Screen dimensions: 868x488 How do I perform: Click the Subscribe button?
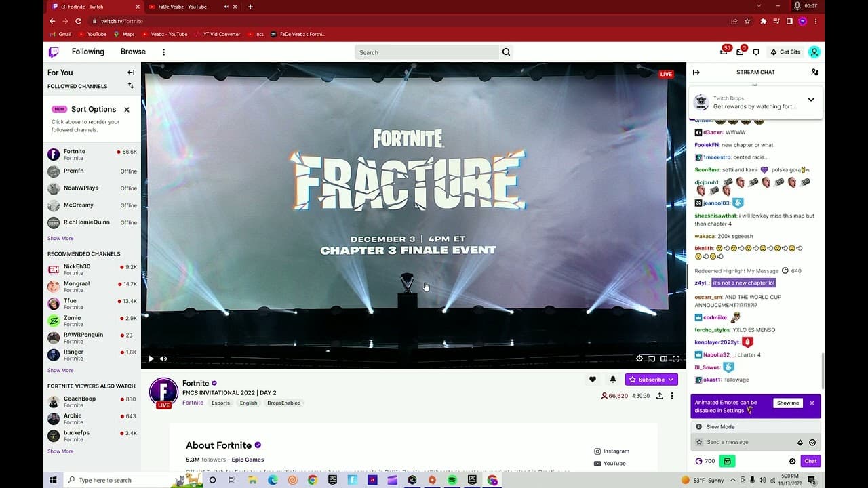tap(651, 380)
